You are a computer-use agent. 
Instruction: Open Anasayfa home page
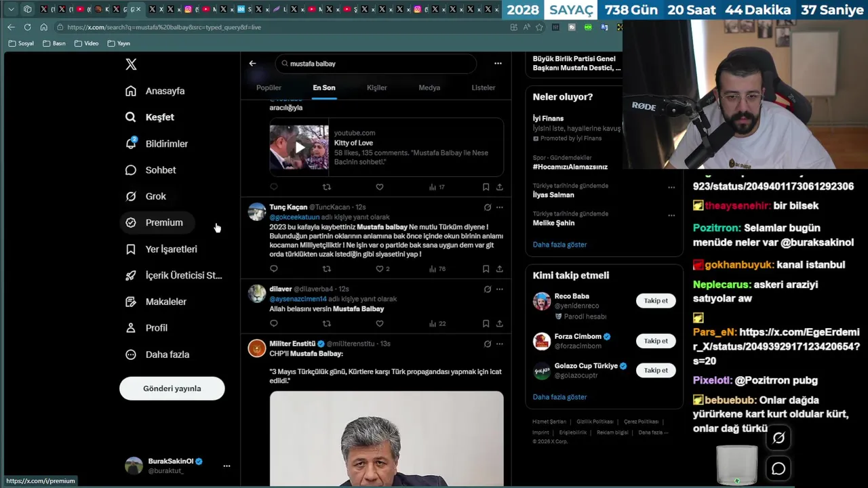click(x=155, y=91)
